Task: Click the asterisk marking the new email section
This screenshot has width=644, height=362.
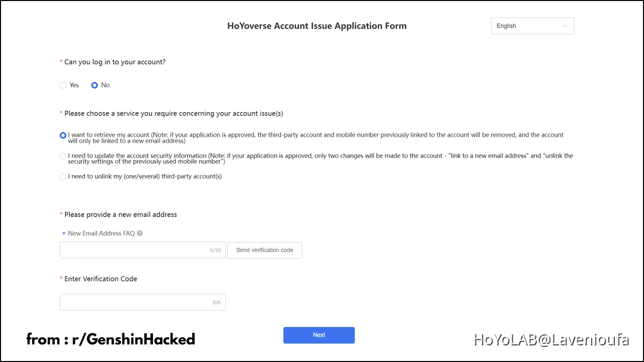Action: [x=60, y=214]
